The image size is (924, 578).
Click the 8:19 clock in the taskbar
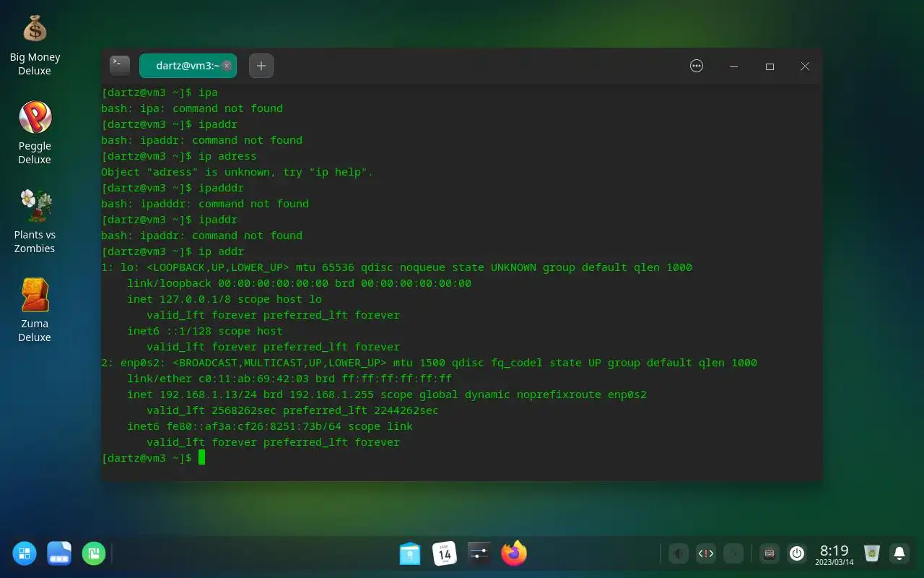point(834,554)
